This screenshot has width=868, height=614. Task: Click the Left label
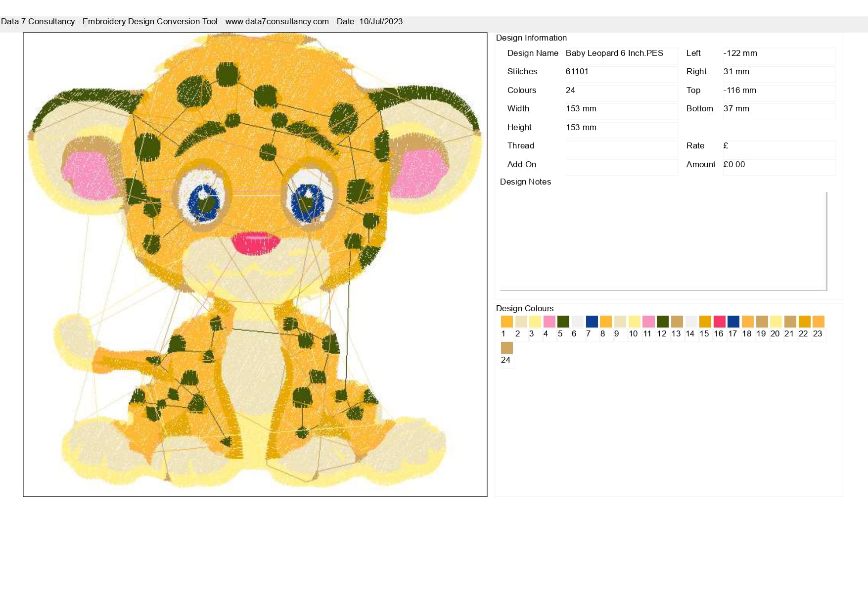[693, 53]
